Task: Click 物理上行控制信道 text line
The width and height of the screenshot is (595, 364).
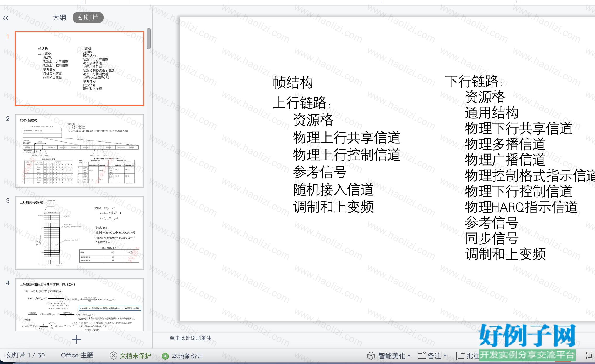Action: [x=347, y=155]
